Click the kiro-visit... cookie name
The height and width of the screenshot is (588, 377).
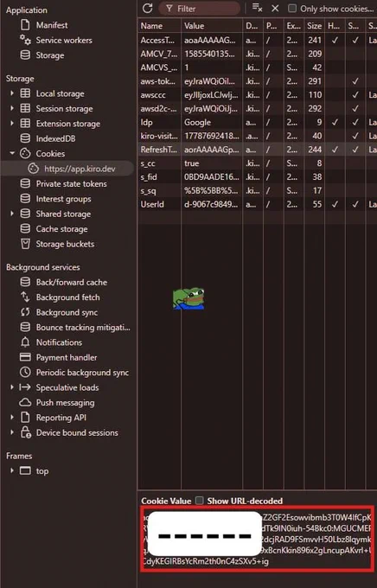point(159,136)
